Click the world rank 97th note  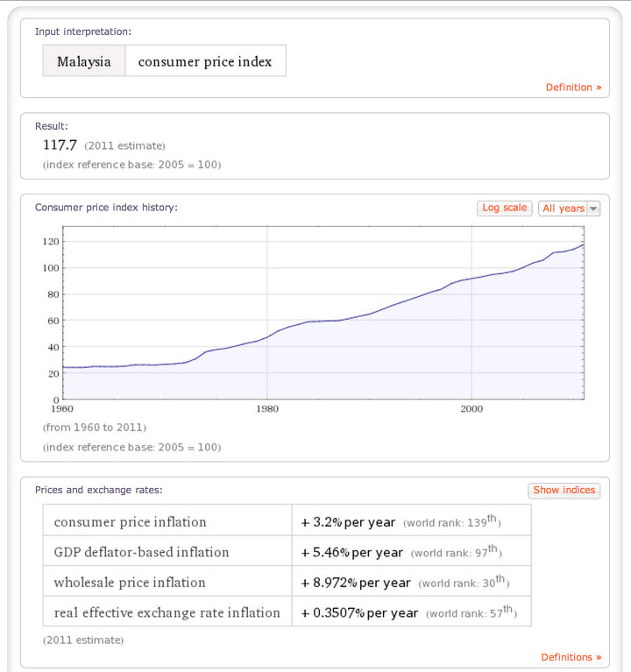(x=456, y=552)
